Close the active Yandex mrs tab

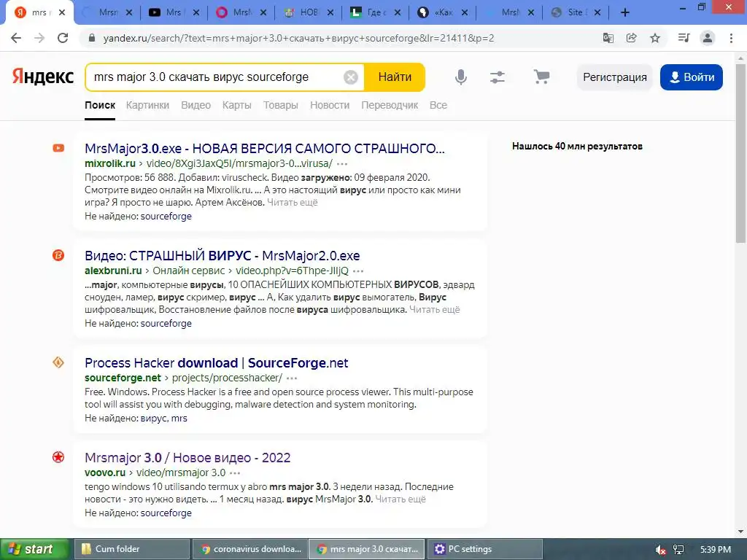pyautogui.click(x=62, y=13)
